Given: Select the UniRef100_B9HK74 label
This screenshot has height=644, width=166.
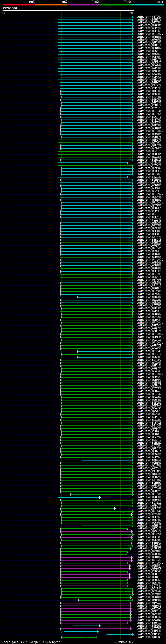Looking at the screenshot, I should pyautogui.click(x=149, y=82).
